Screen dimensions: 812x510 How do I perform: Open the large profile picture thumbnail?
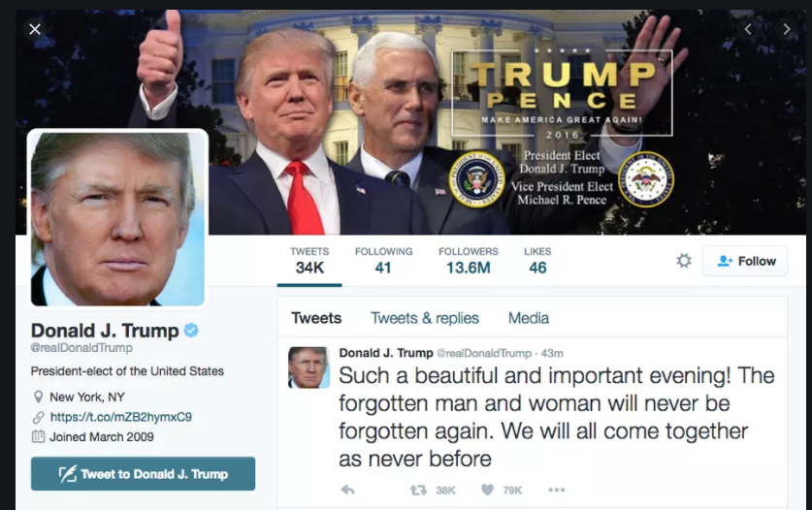pos(117,218)
